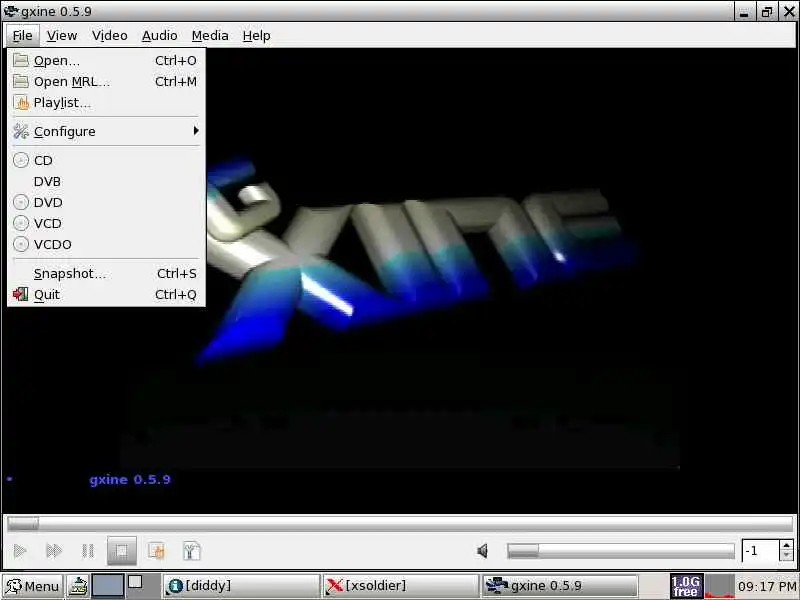Click the fast forward button

click(54, 551)
